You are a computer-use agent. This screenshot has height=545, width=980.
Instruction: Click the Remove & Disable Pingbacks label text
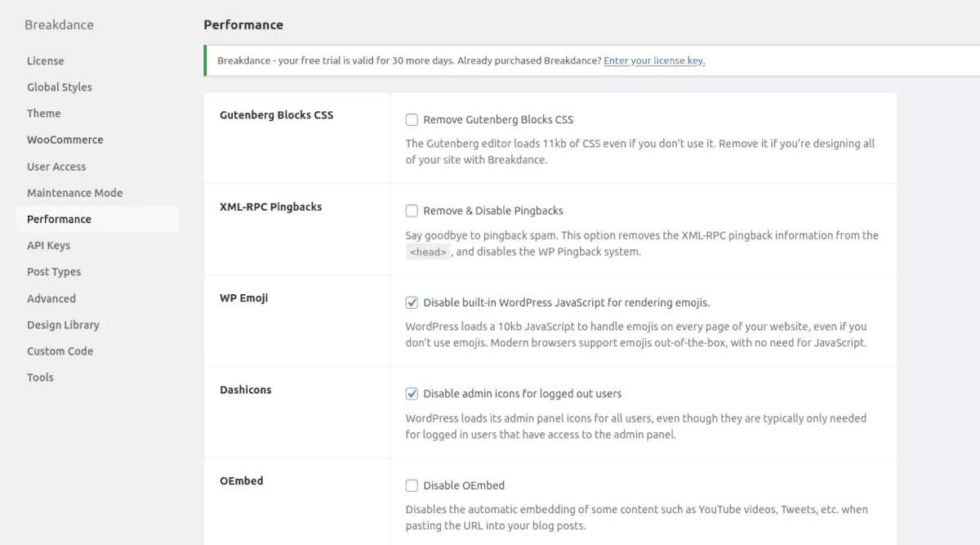tap(493, 211)
